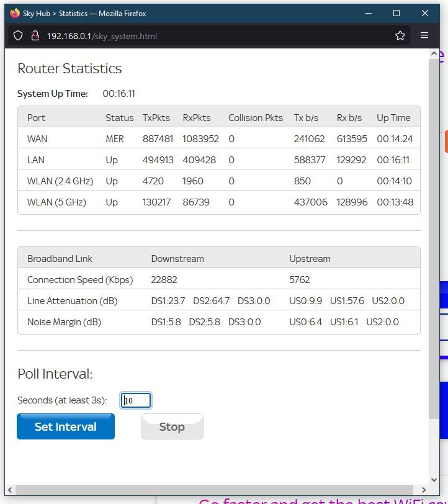The image size is (448, 504).
Task: Click the scroll up arrow on vertical scrollbar
Action: (434, 53)
